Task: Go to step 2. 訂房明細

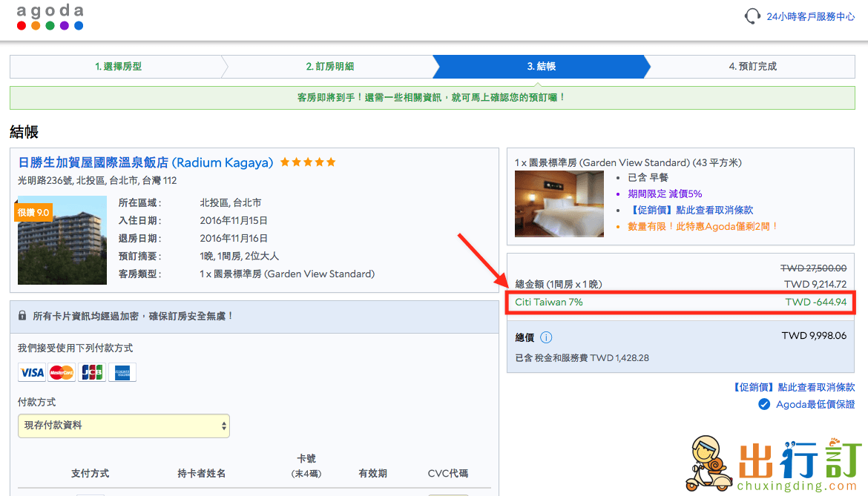Action: pyautogui.click(x=330, y=66)
